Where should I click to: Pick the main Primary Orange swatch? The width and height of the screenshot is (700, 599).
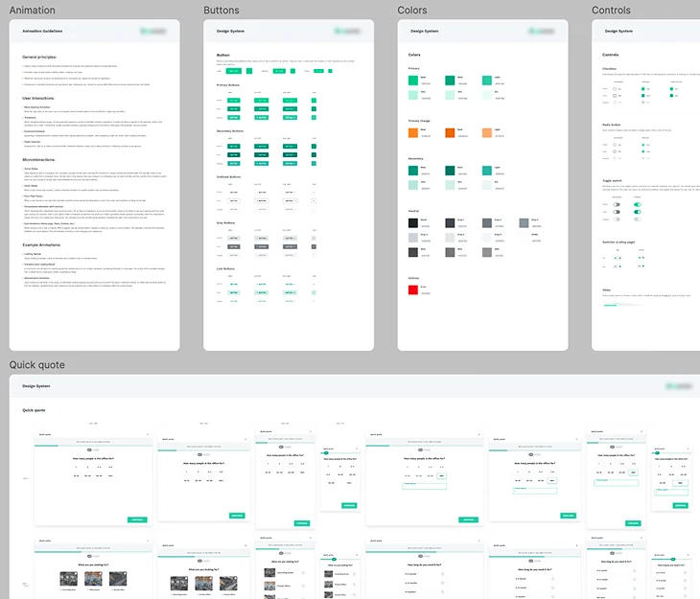[x=413, y=132]
